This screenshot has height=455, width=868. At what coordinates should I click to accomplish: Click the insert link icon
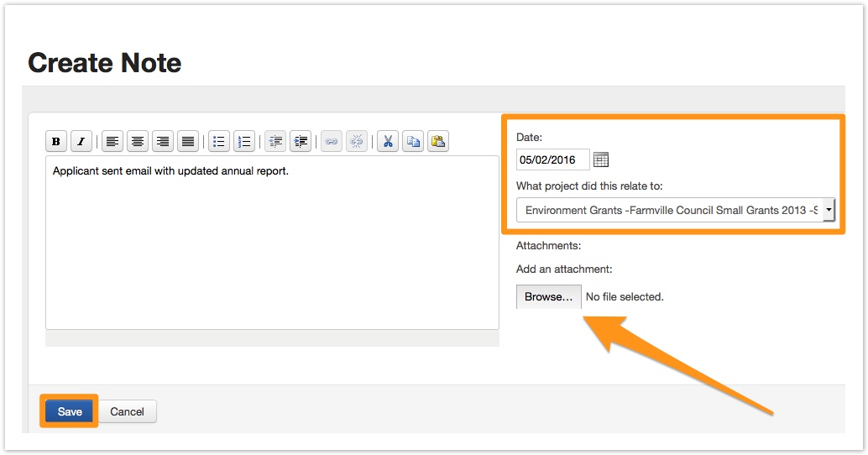[x=332, y=142]
